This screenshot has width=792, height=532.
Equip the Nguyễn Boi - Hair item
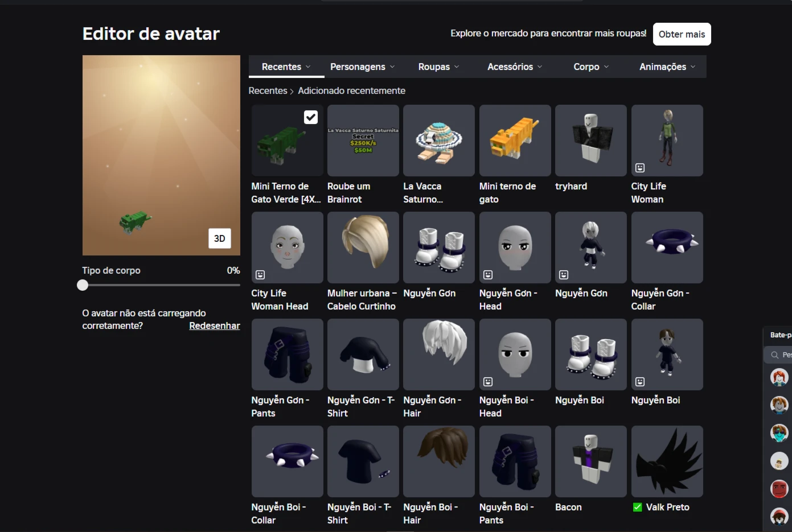coord(439,461)
